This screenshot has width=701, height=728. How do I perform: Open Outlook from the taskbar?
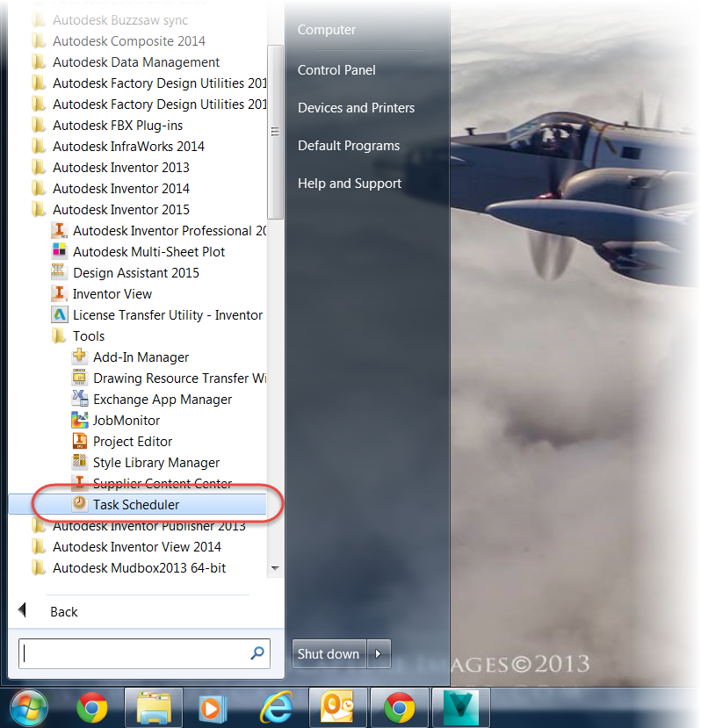[x=337, y=708]
